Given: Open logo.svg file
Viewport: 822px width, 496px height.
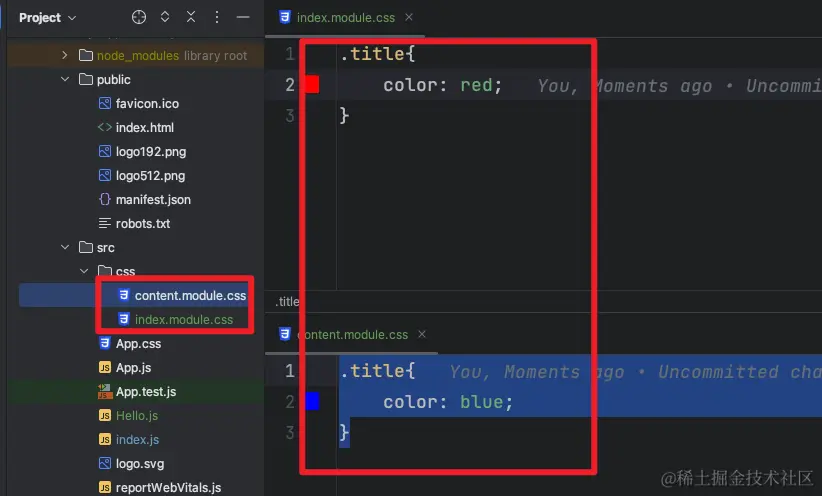Looking at the screenshot, I should click(x=140, y=464).
